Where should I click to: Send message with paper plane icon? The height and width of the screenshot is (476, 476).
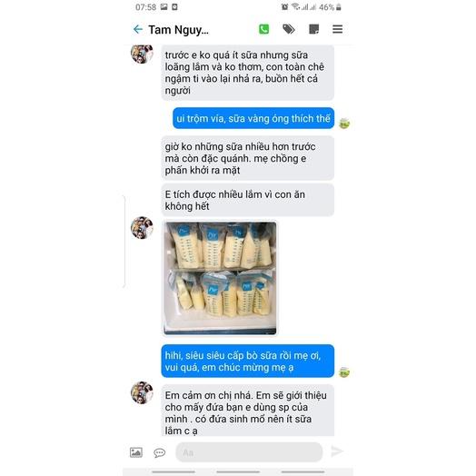coord(337,451)
